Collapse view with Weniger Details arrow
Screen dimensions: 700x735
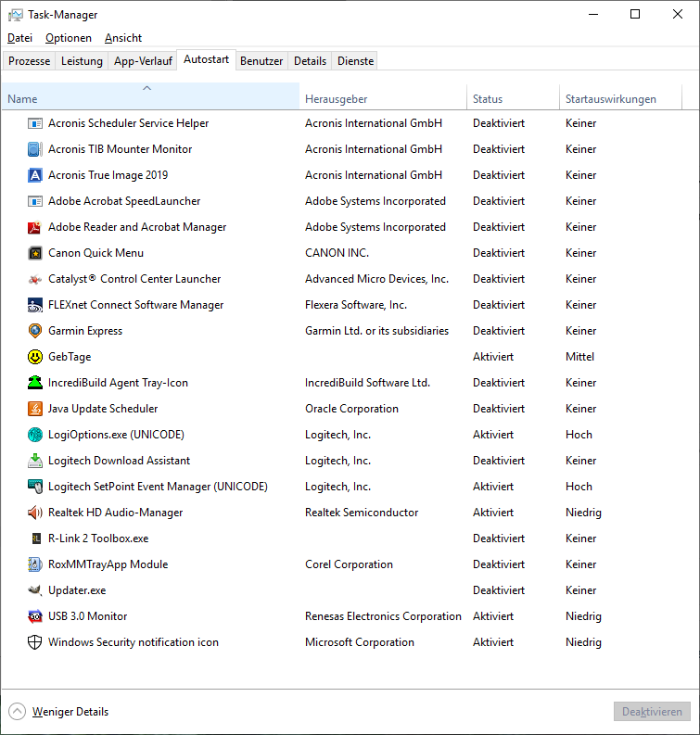[18, 712]
